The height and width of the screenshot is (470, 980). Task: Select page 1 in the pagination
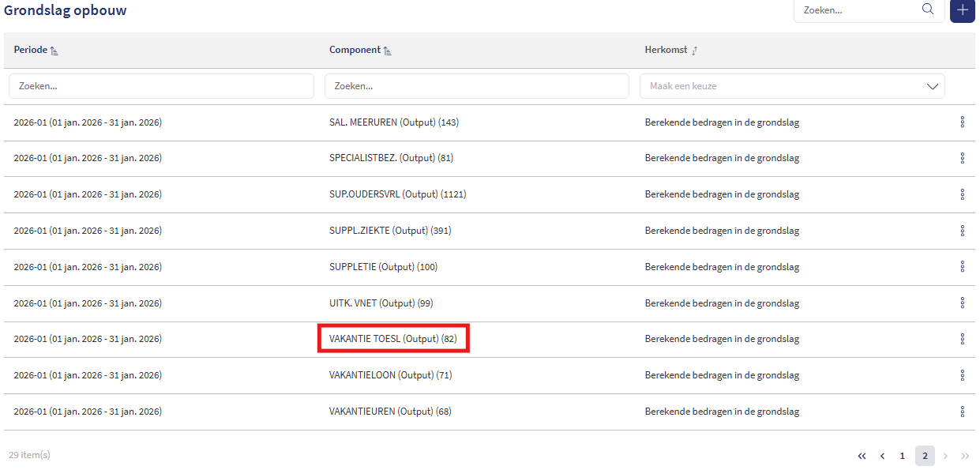(903, 456)
